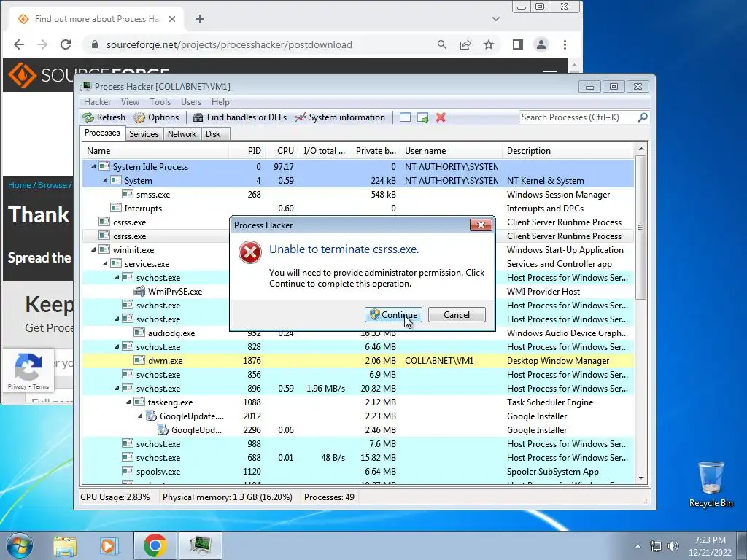Screen dimensions: 747x560
Task: Open the Recycle Bin desktop icon
Action: pos(711,485)
